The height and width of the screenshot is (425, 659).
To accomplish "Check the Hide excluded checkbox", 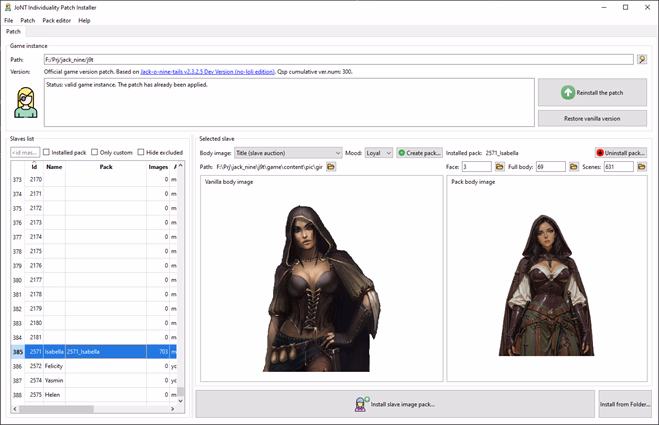I will [141, 152].
